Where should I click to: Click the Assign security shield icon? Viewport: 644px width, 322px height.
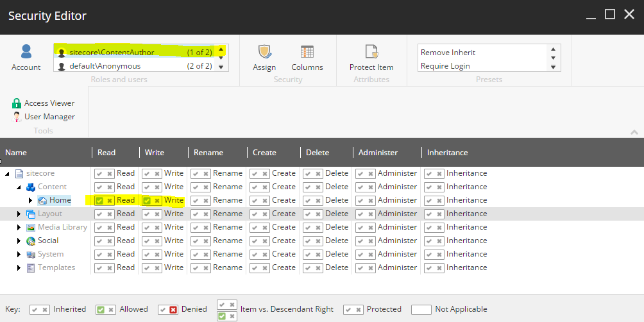pos(264,52)
